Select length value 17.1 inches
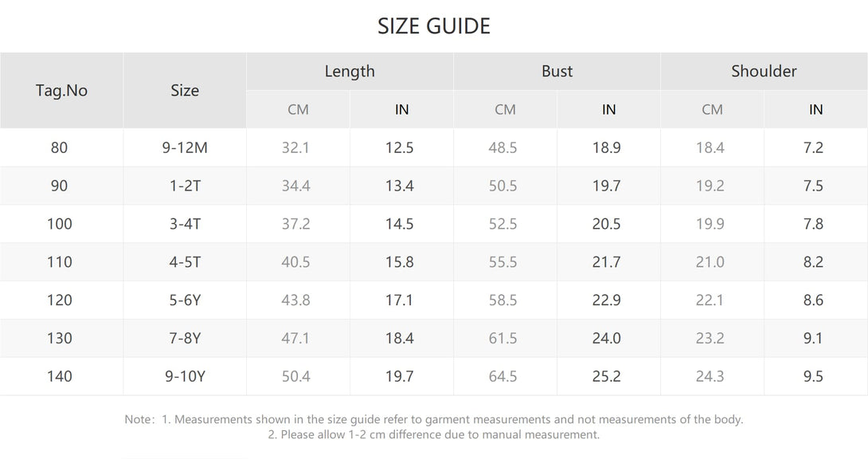The image size is (868, 459). point(399,300)
